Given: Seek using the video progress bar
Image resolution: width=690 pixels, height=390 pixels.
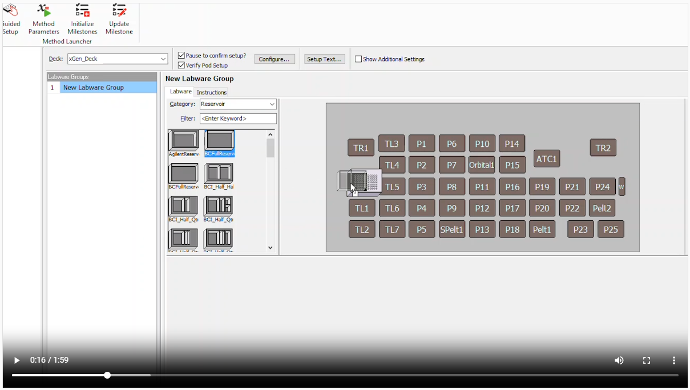Looking at the screenshot, I should point(345,375).
